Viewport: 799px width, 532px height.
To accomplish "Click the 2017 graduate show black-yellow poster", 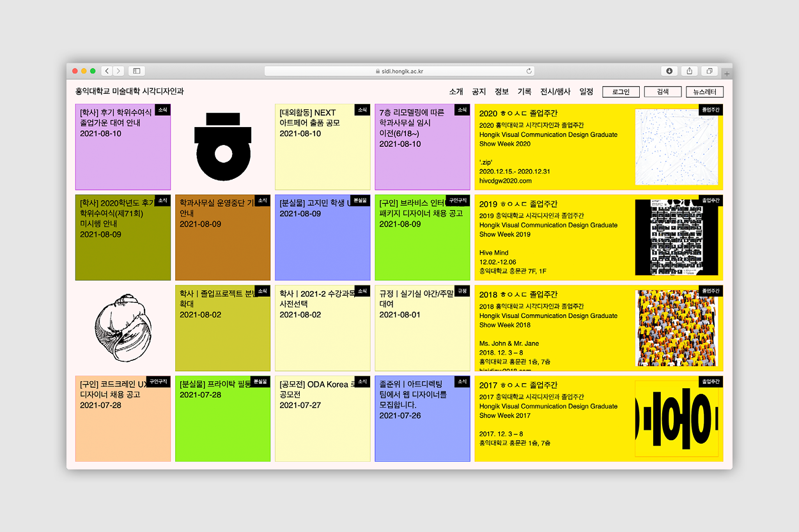I will point(676,419).
